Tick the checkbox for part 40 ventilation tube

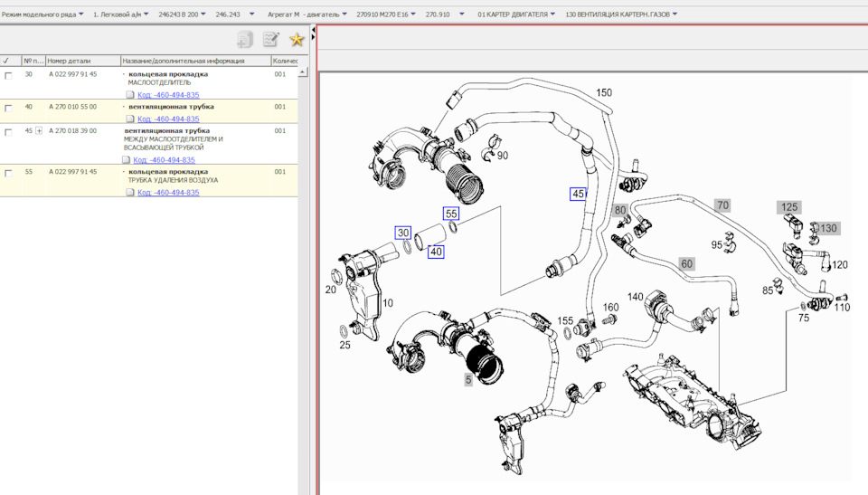[x=8, y=108]
